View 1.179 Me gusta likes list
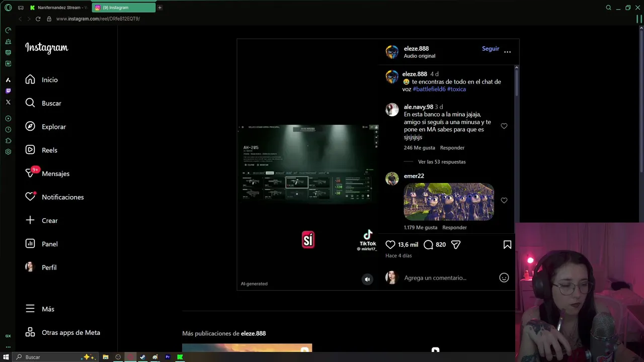Screen dimensions: 644x362 [421, 227]
